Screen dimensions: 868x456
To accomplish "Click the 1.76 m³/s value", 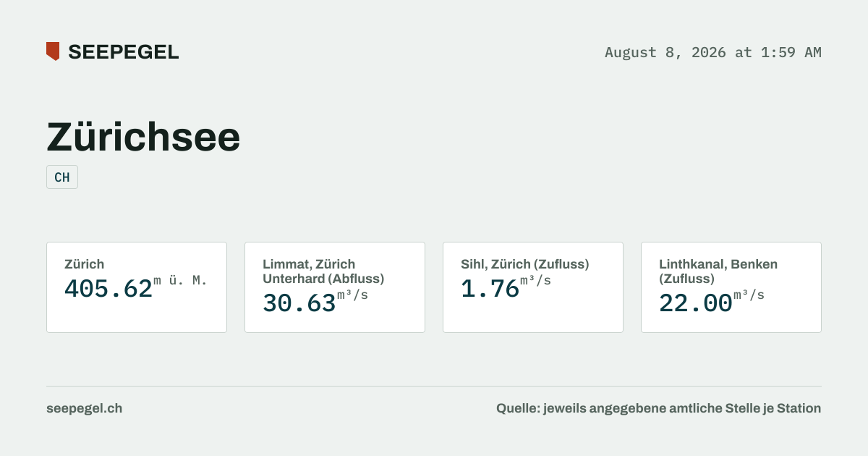I will tap(506, 288).
